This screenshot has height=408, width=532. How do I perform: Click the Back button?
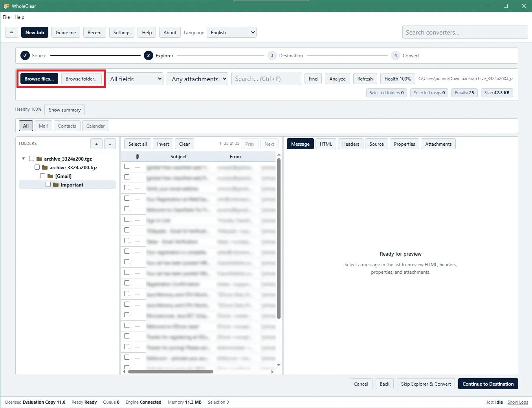(385, 384)
